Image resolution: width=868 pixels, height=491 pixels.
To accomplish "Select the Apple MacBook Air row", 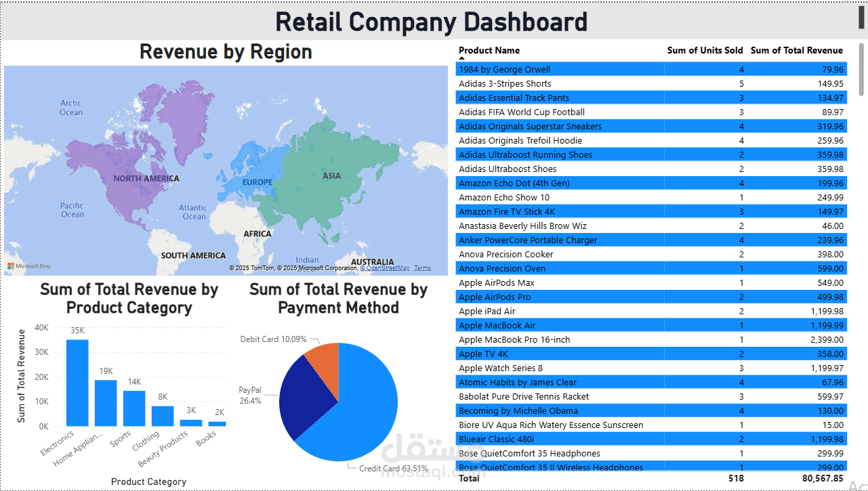I will [x=651, y=325].
